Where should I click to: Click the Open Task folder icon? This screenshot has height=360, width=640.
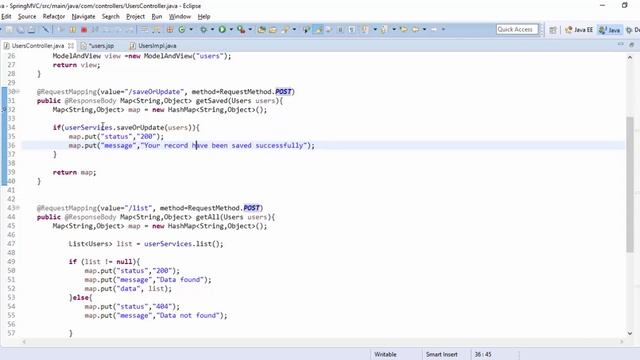click(273, 29)
